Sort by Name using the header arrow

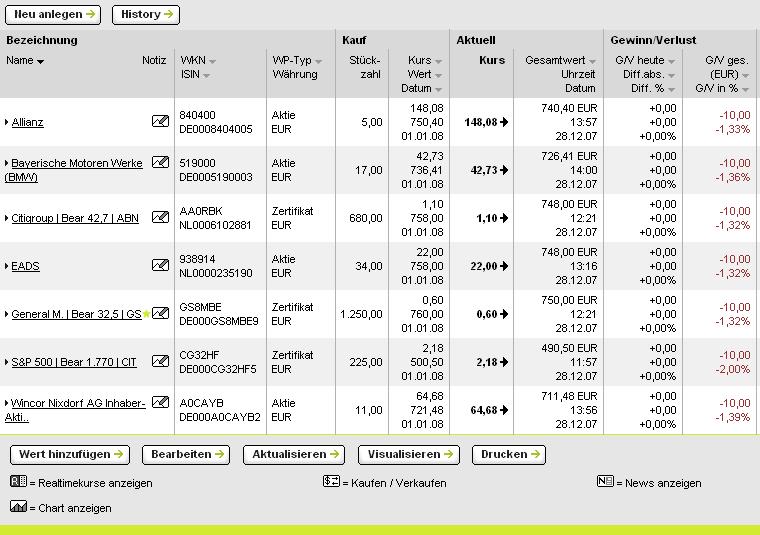point(40,62)
